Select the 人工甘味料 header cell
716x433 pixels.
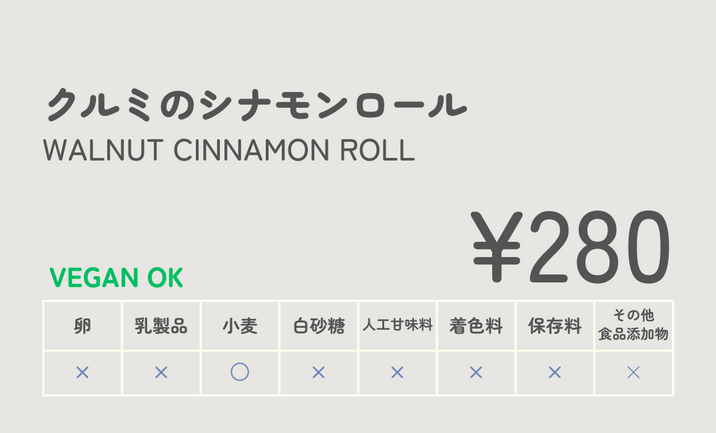tap(397, 326)
